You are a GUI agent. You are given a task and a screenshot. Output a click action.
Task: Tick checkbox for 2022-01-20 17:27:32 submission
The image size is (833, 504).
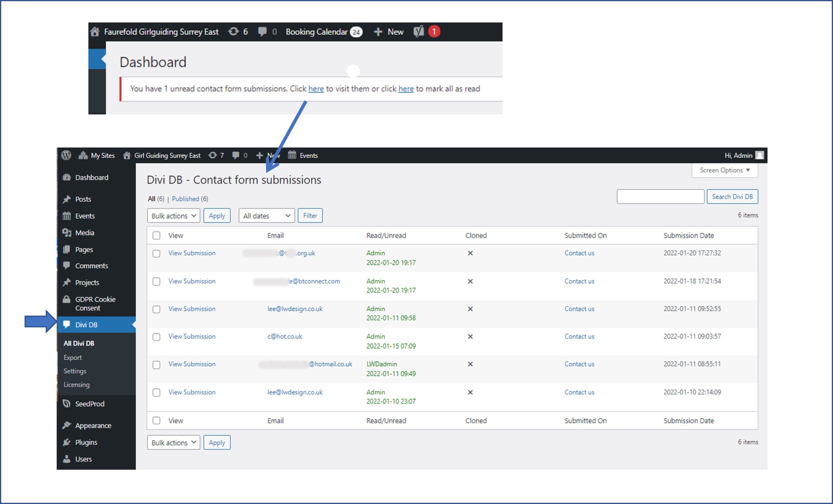(156, 253)
